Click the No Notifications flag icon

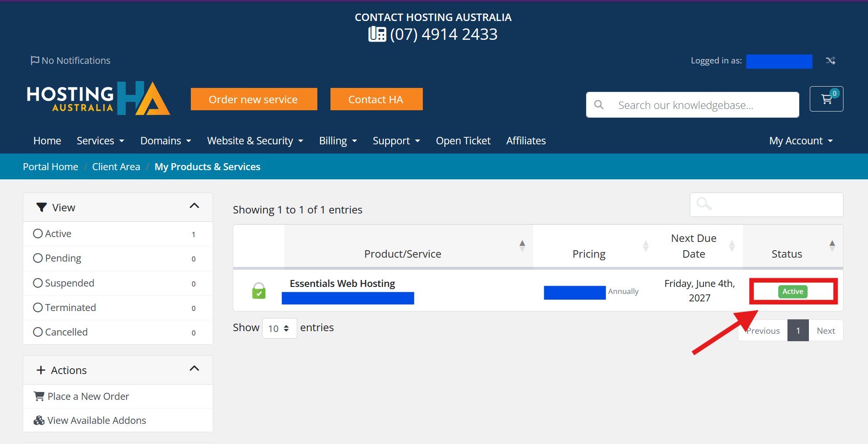click(35, 60)
